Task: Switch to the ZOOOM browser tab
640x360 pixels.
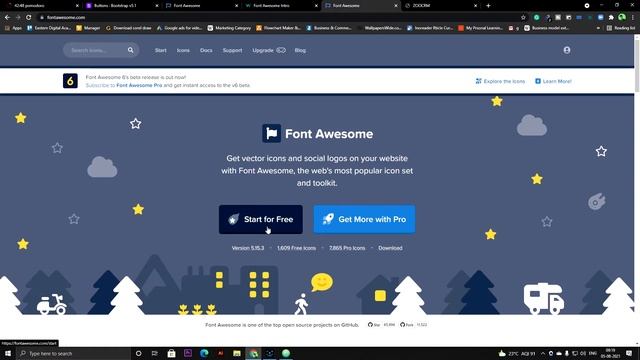Action: (440, 6)
